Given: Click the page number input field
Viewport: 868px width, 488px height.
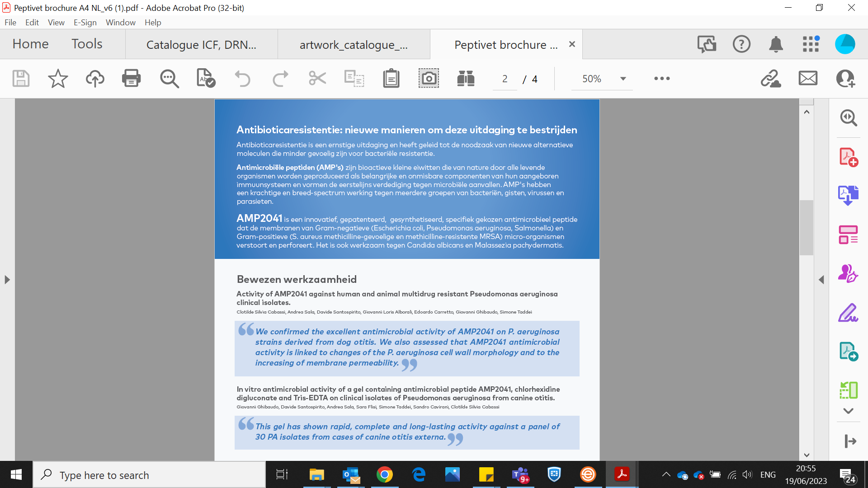Looking at the screenshot, I should point(505,79).
